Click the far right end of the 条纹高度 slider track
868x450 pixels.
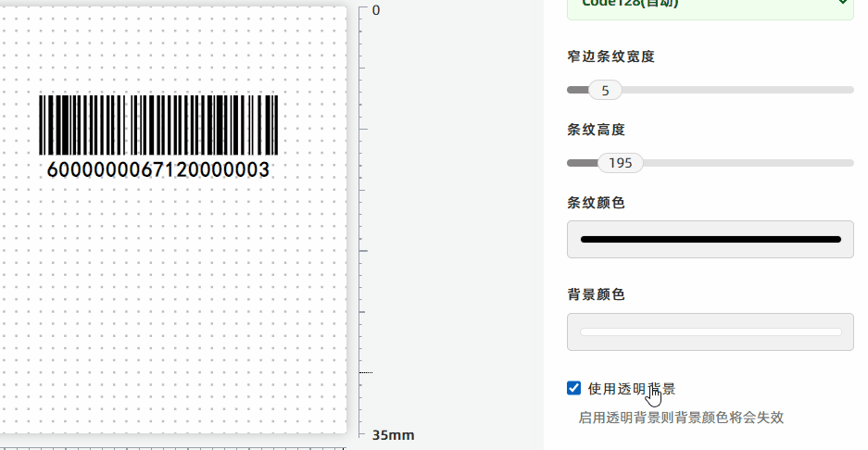(850, 163)
